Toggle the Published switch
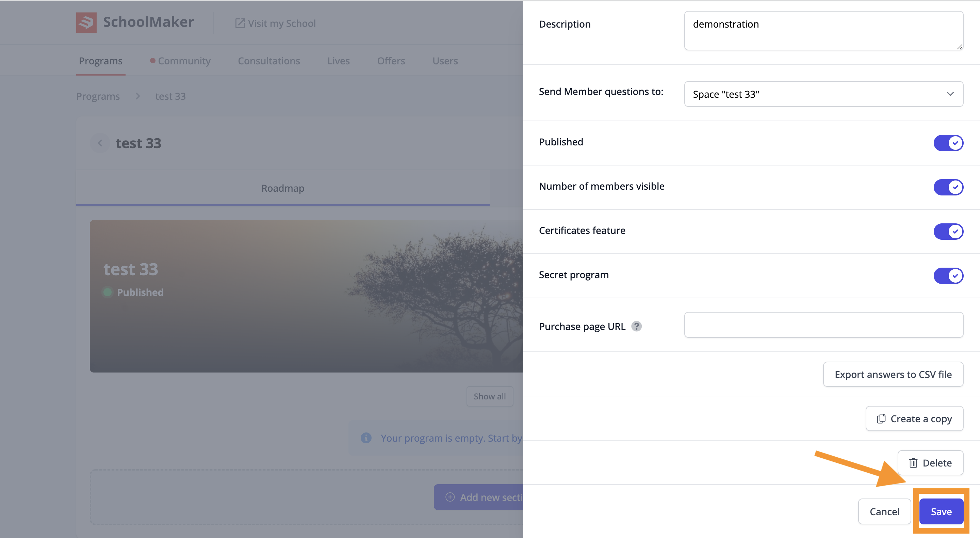980x538 pixels. click(948, 143)
